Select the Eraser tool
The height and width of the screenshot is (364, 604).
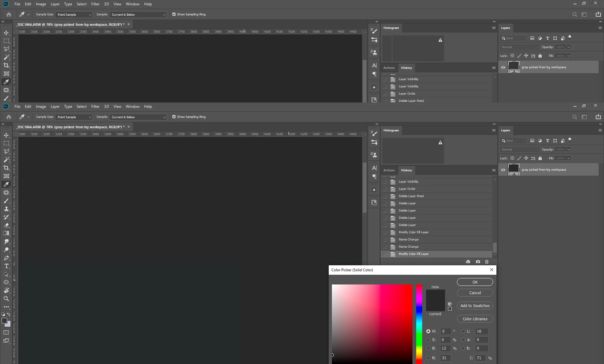click(6, 225)
